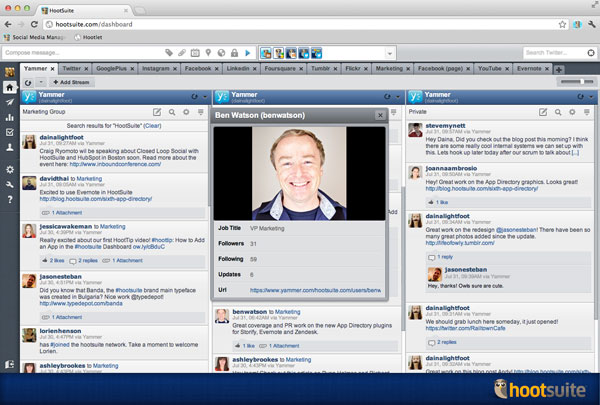Viewport: 600px width, 405px height.
Task: Open the Home streams icon in sidebar
Action: (x=10, y=87)
